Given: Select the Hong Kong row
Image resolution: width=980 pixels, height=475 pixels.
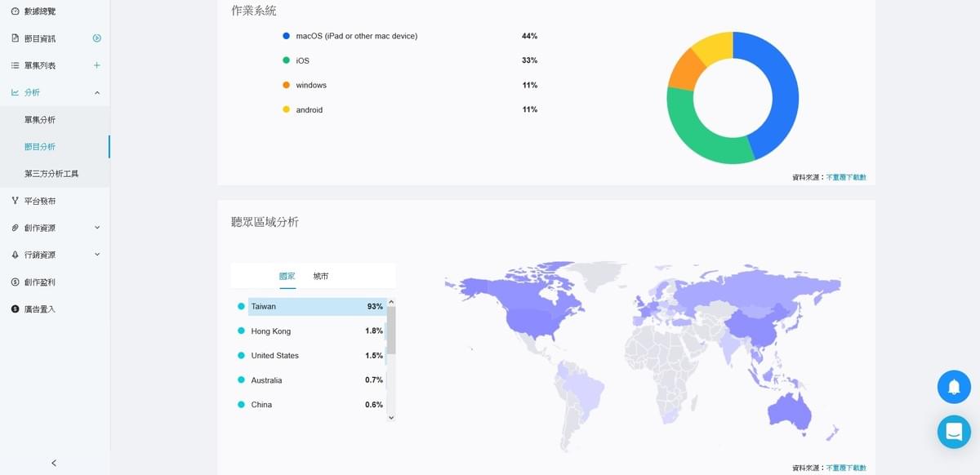Looking at the screenshot, I should (x=310, y=331).
